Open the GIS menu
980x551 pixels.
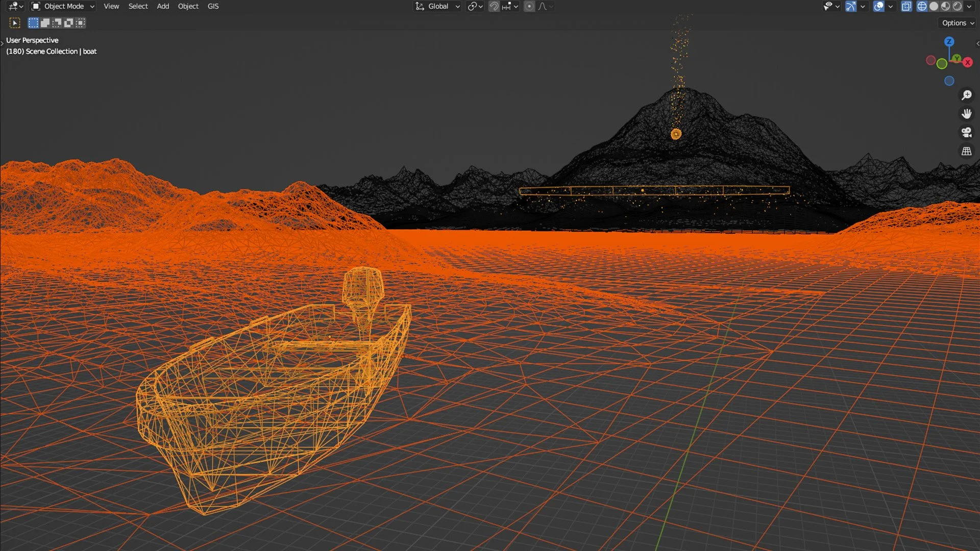tap(213, 7)
